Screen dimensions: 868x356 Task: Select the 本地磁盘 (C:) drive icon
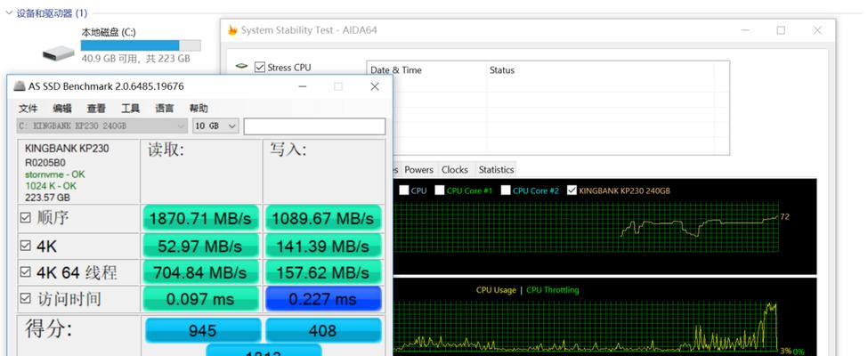(x=58, y=53)
